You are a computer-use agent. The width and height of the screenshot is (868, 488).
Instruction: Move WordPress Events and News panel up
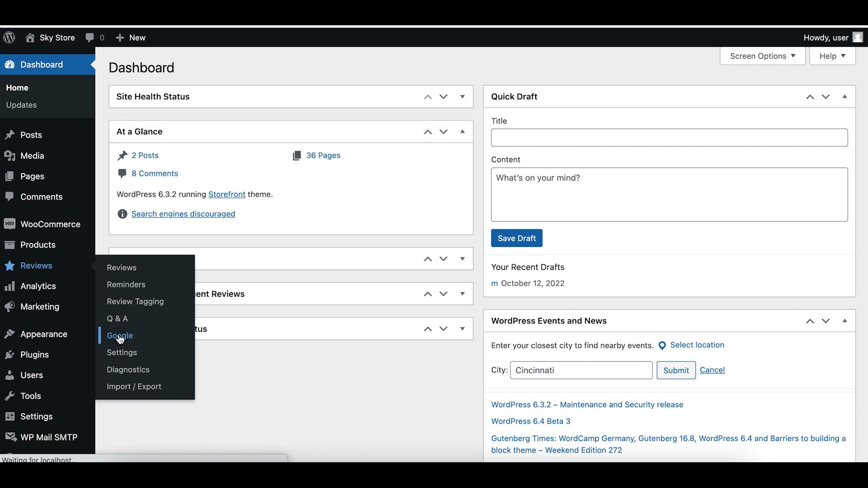(x=810, y=321)
